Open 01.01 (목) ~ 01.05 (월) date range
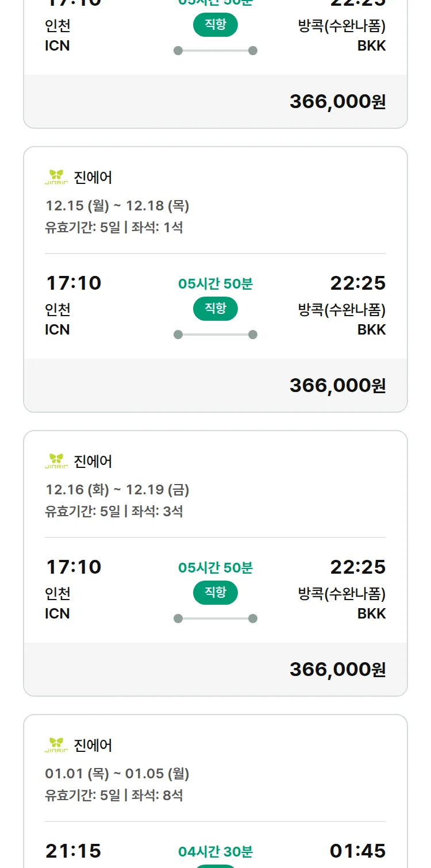 coord(117,774)
